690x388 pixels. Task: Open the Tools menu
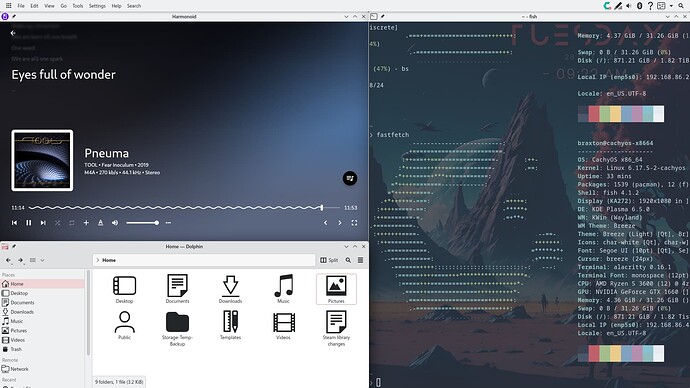[x=77, y=6]
